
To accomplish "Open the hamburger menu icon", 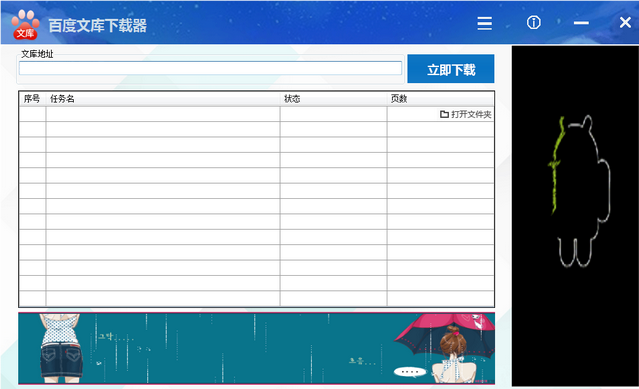I will (484, 23).
